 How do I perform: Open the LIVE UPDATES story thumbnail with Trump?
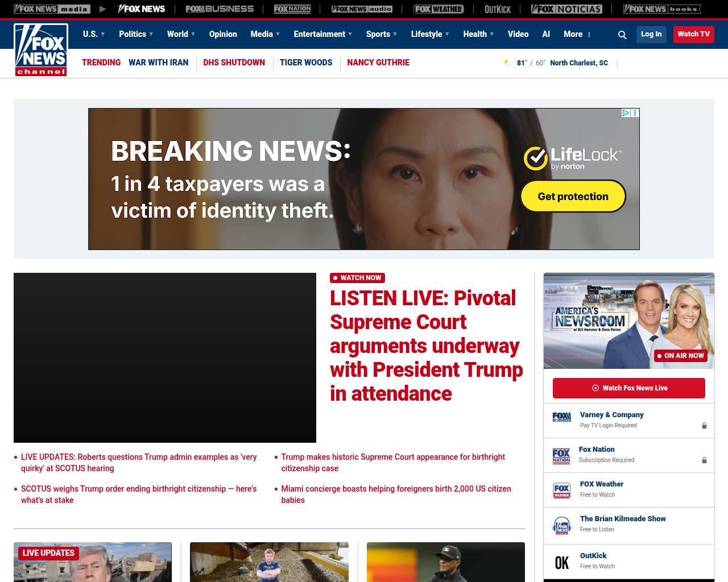[x=93, y=562]
